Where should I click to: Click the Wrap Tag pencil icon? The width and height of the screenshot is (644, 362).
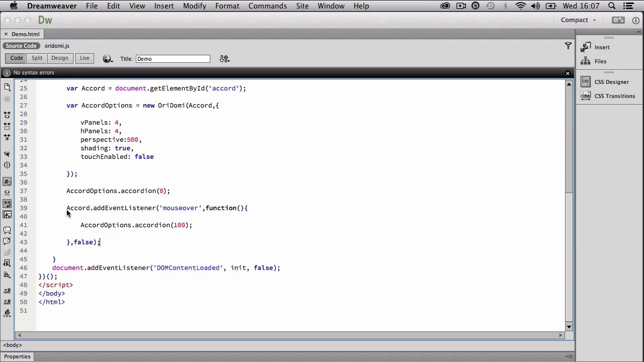tap(7, 253)
